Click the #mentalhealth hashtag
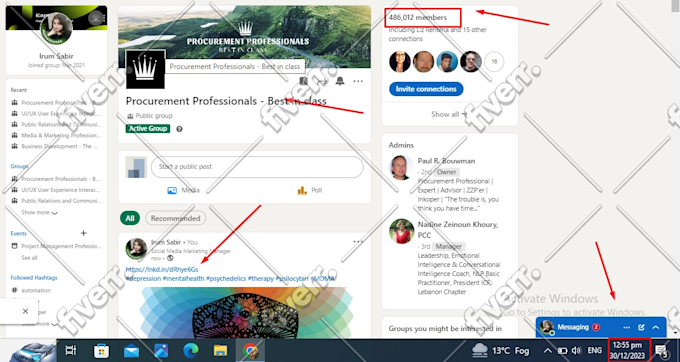 183,278
